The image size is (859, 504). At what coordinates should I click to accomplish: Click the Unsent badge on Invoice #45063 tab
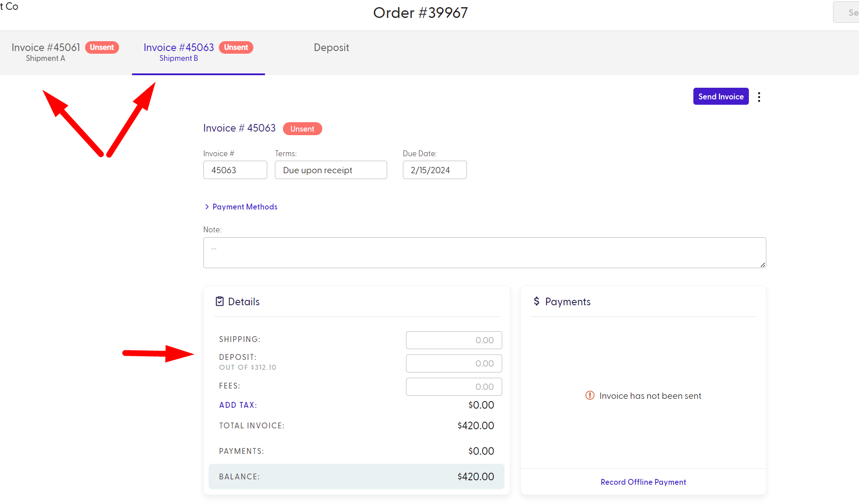(x=236, y=47)
